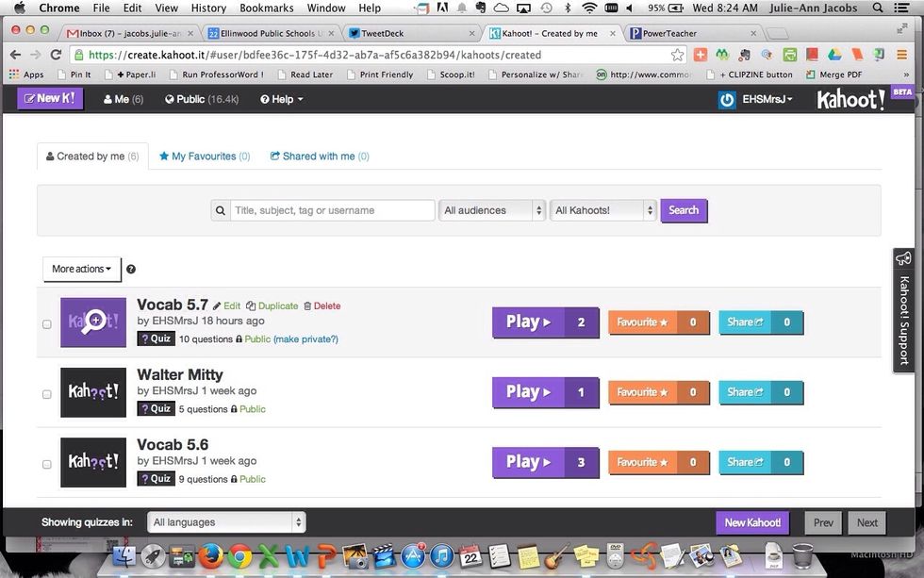The width and height of the screenshot is (924, 578).
Task: Play the Vocab 5.6 quiz
Action: (x=546, y=463)
